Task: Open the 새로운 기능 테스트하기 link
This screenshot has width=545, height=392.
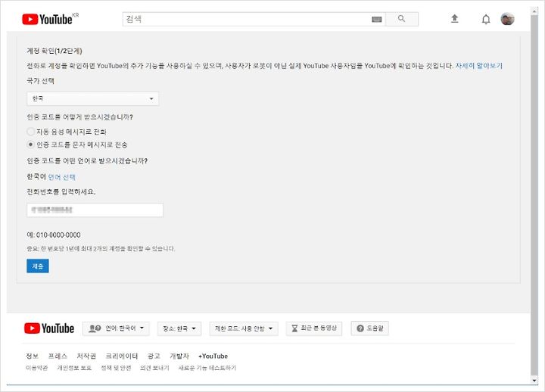Action: coord(207,368)
